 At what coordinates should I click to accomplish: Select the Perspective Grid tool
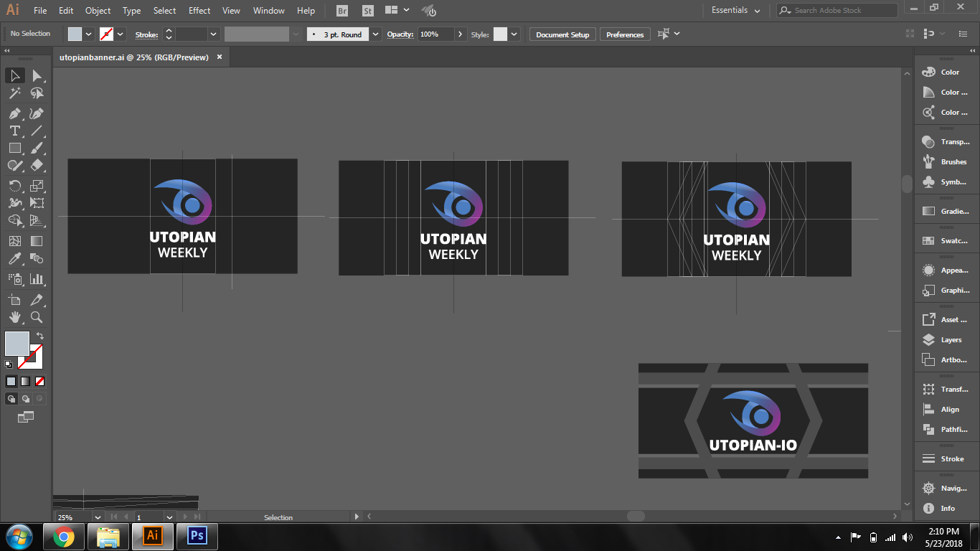click(x=37, y=220)
